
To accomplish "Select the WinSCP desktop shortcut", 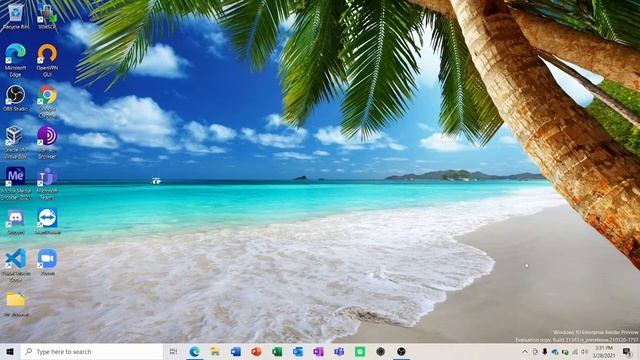I will pos(47,16).
